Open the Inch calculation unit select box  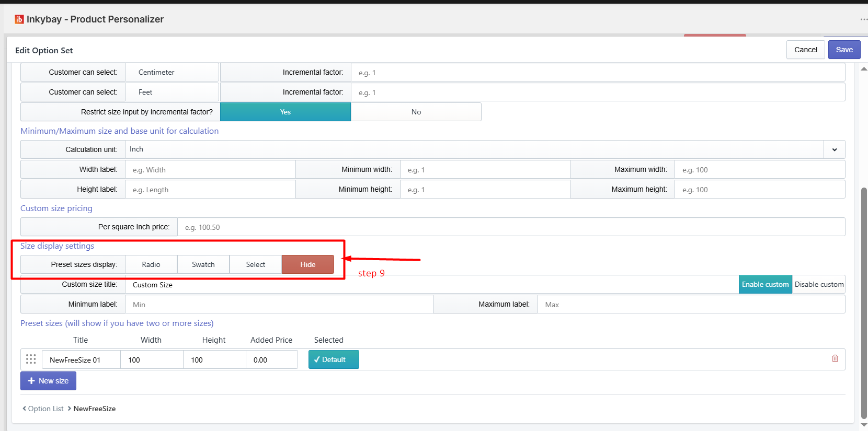point(475,149)
